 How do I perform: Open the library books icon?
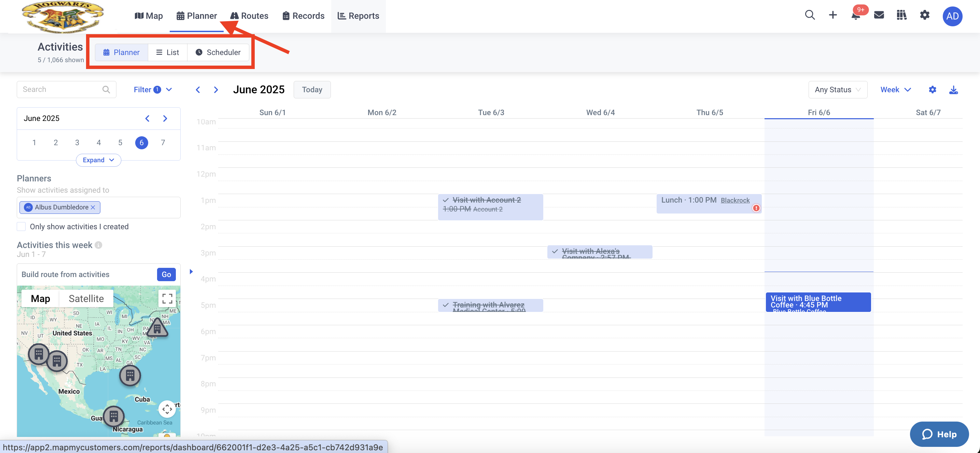(901, 15)
